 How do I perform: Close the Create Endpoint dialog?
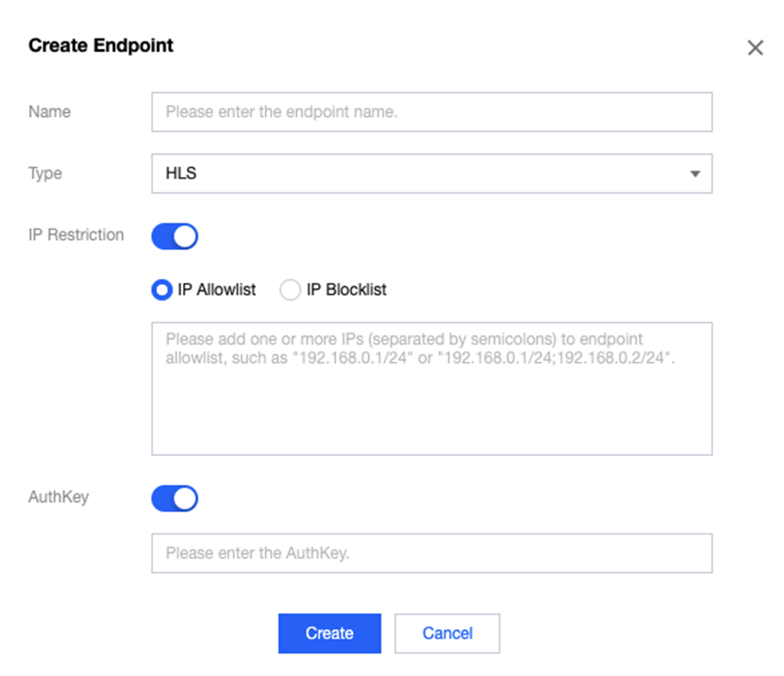click(x=755, y=48)
